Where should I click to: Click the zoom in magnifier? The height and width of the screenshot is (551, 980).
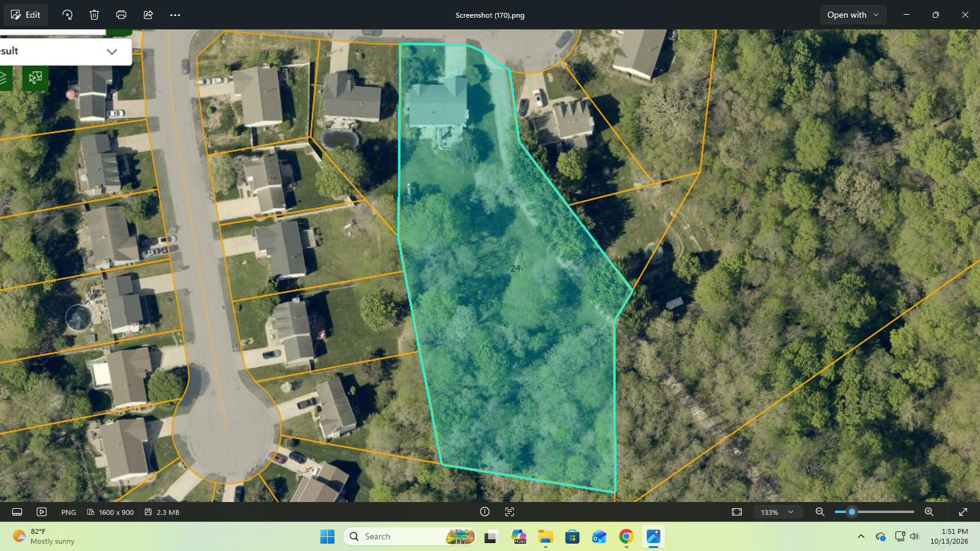(x=929, y=512)
